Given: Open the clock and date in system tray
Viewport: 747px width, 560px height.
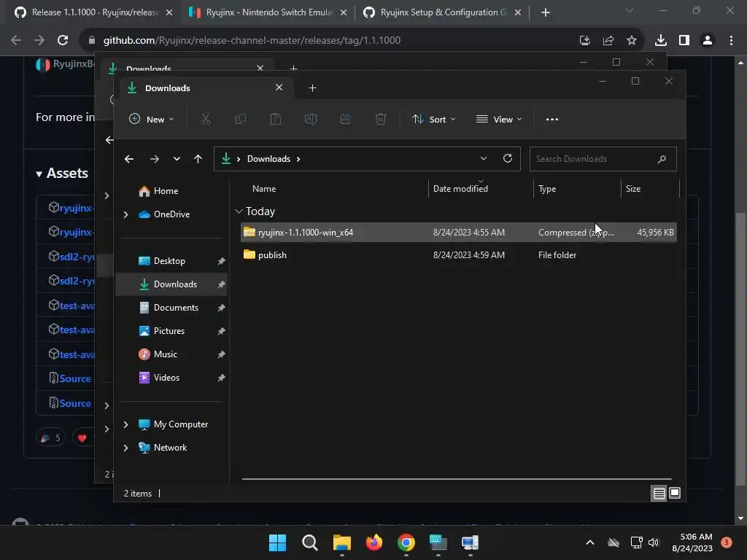Looking at the screenshot, I should pos(692,542).
